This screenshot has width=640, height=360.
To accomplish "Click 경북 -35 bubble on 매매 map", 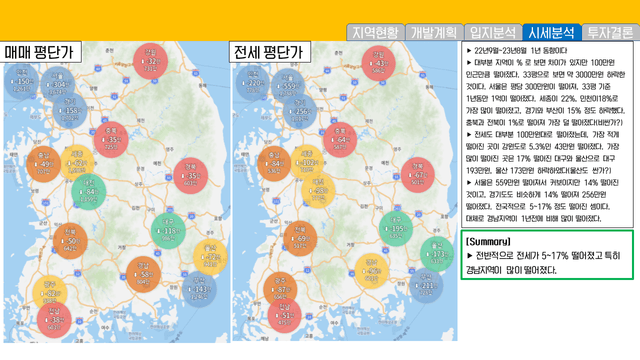I will point(191,176).
